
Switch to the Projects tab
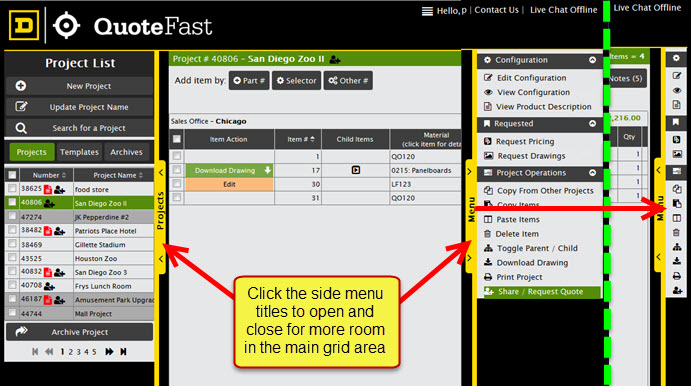click(31, 152)
